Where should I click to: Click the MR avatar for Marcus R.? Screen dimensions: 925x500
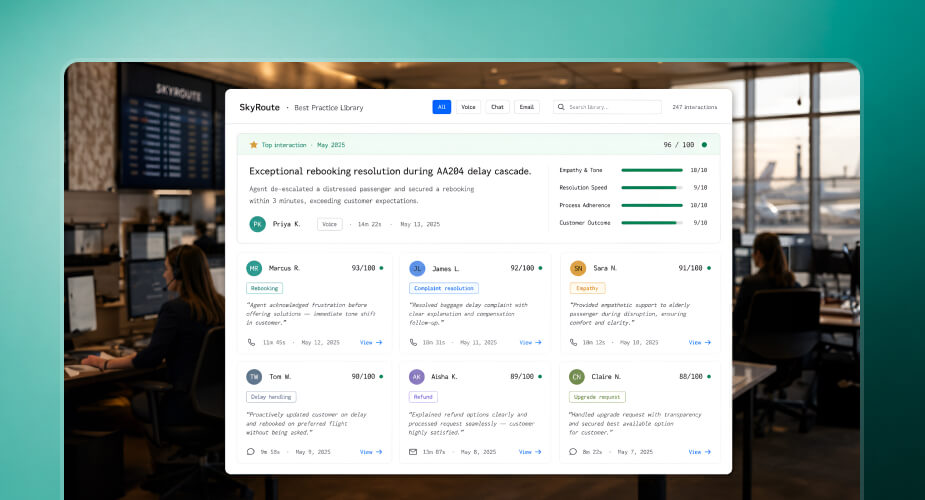(x=254, y=268)
